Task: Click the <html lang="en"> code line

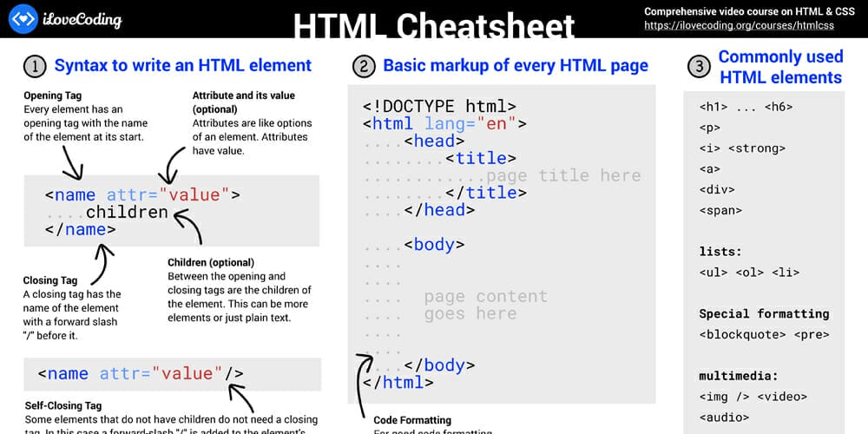Action: pos(444,123)
